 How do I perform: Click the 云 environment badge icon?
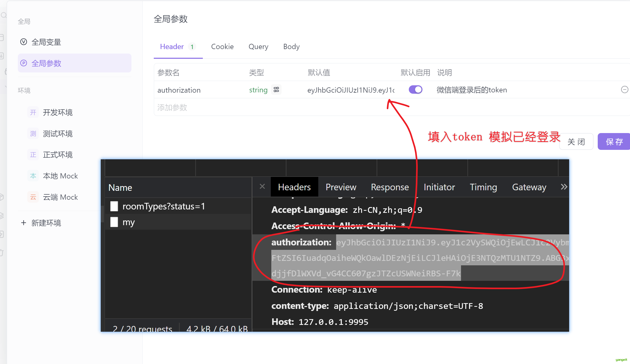coord(33,197)
